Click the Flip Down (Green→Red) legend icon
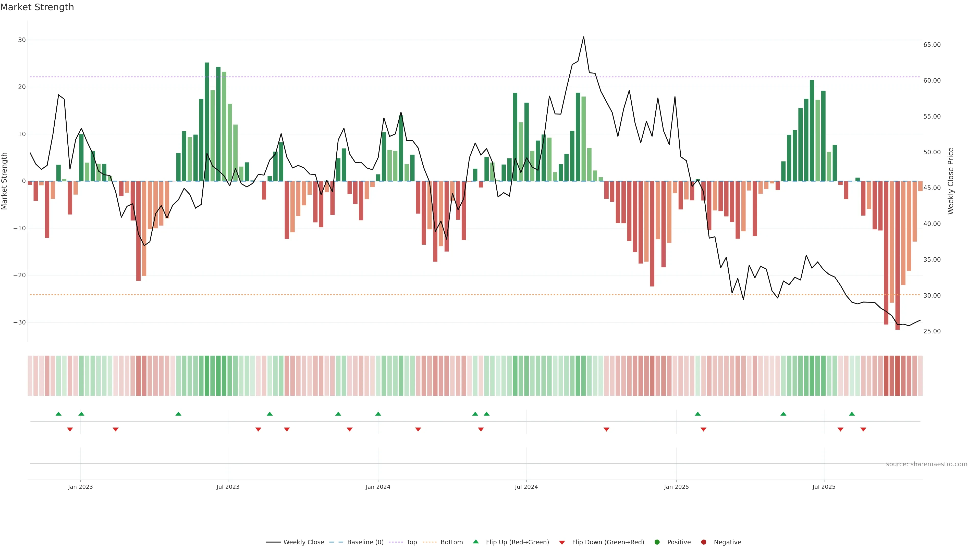Screen dimensions: 980x551 [x=562, y=543]
